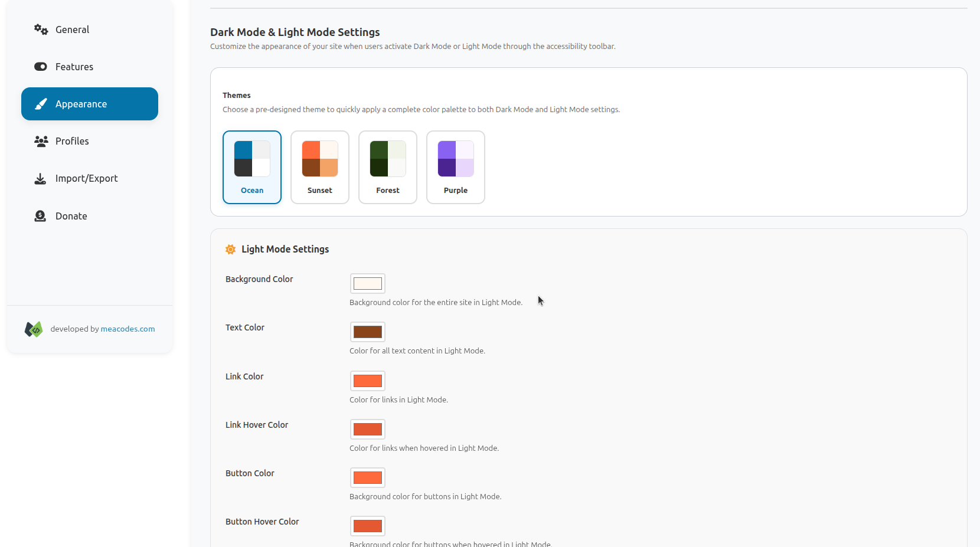
Task: Choose the Purple theme palette
Action: point(456,167)
